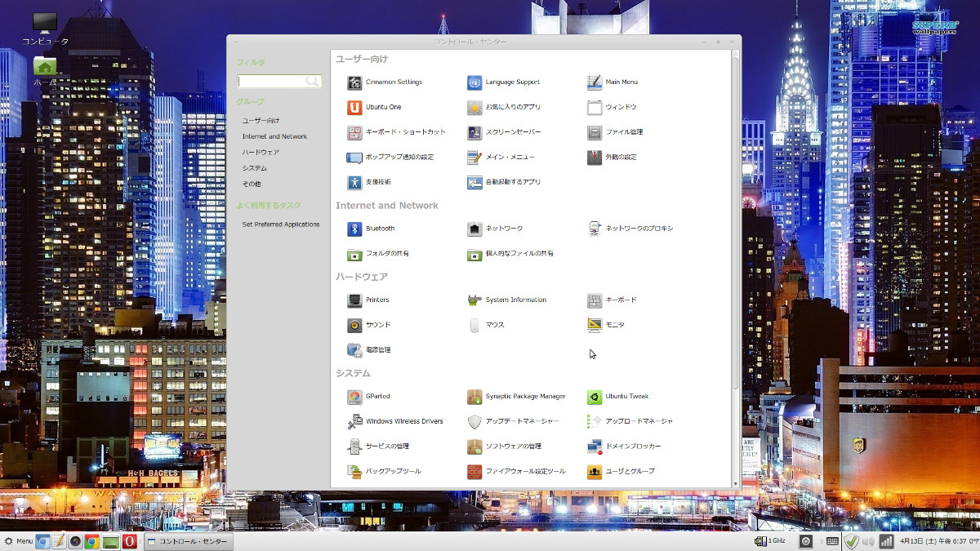Focus the filter search field
Image resolution: width=980 pixels, height=551 pixels.
tap(279, 82)
